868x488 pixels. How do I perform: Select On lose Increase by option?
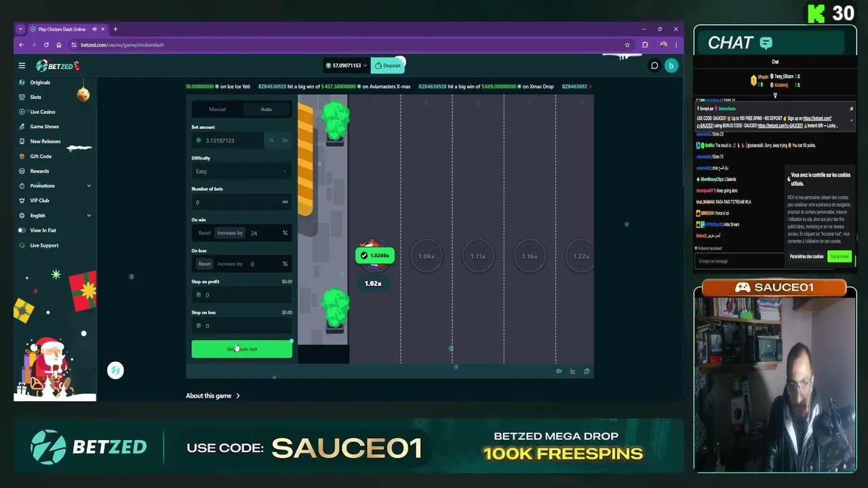(x=230, y=264)
